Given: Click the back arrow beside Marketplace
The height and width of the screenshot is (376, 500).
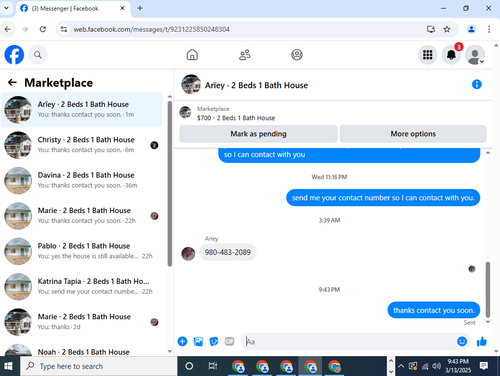Looking at the screenshot, I should click(x=12, y=82).
